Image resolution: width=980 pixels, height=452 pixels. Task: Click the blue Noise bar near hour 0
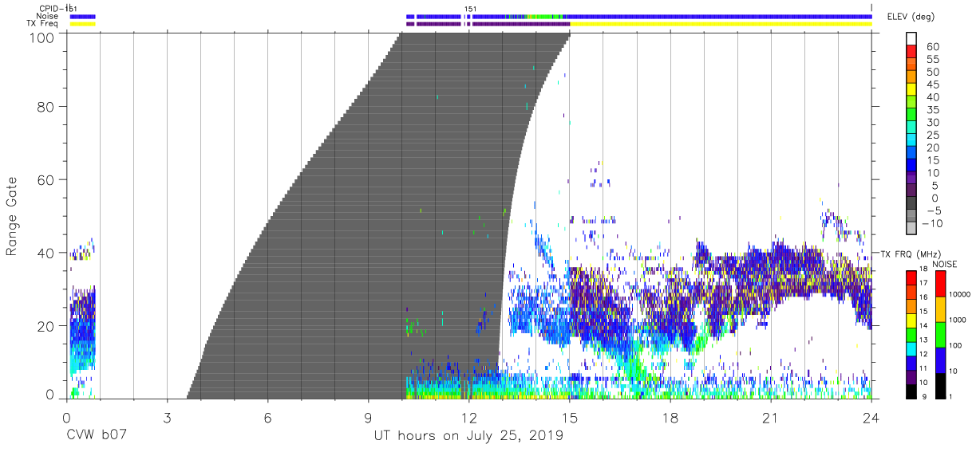click(x=82, y=16)
